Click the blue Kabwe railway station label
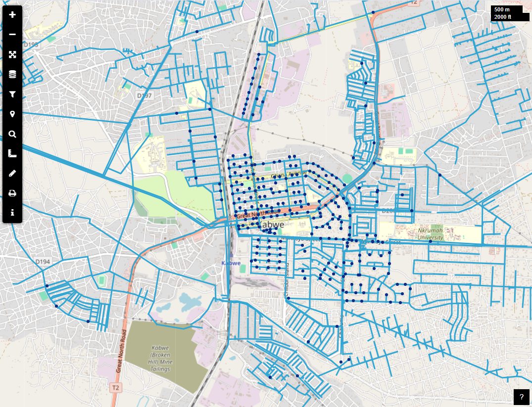 tap(231, 263)
